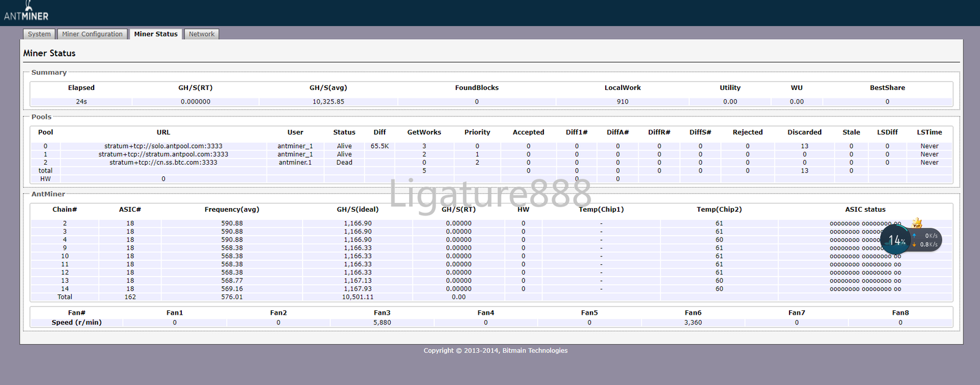Click the 'LSTime' column header
980x385 pixels.
(x=930, y=132)
